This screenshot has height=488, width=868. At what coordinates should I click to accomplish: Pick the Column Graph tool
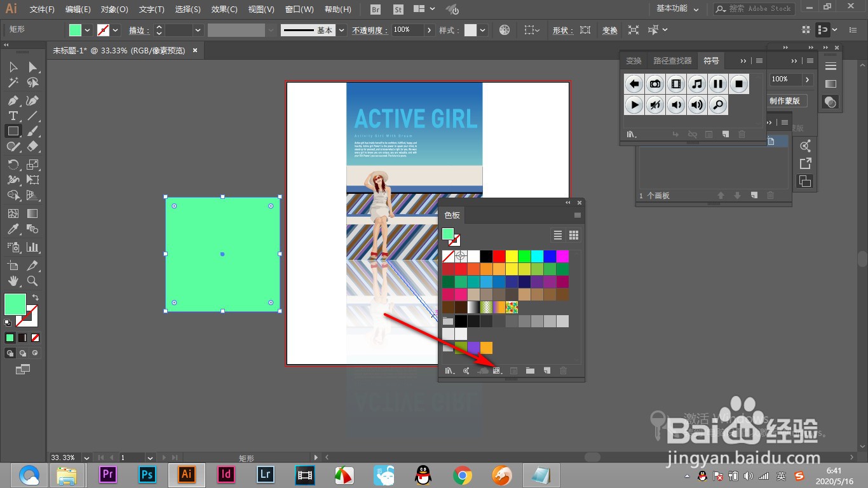(32, 247)
